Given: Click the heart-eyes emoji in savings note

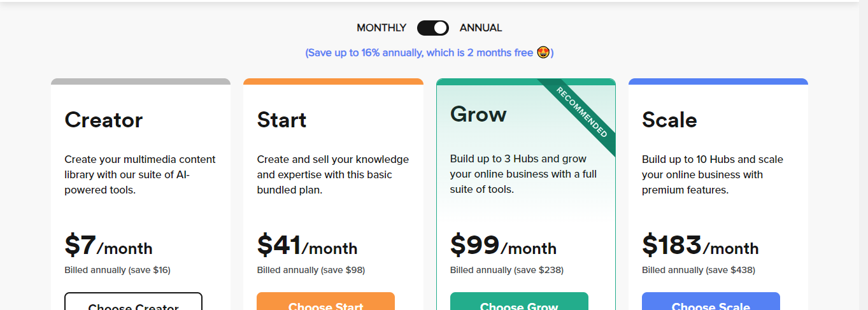Looking at the screenshot, I should tap(543, 52).
